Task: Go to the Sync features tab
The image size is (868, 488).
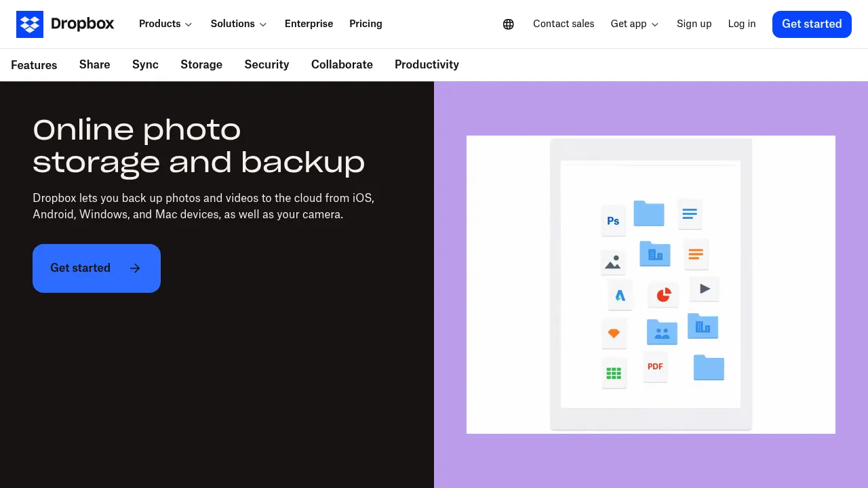Action: click(x=145, y=64)
